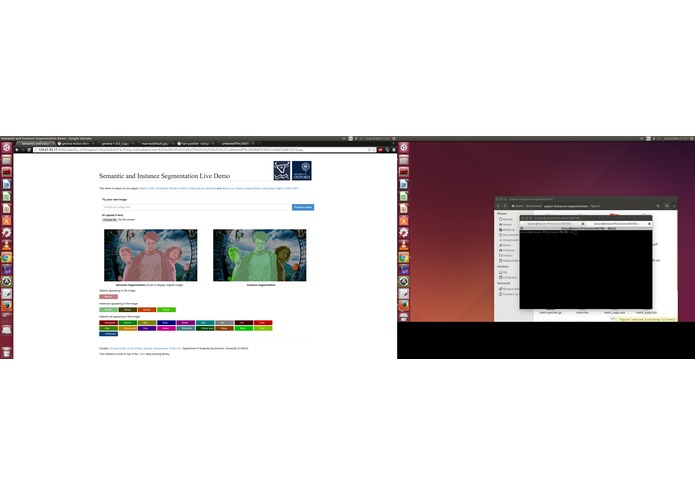Click the Chrome address bar
Screen dimensions: 695x494
pos(204,150)
